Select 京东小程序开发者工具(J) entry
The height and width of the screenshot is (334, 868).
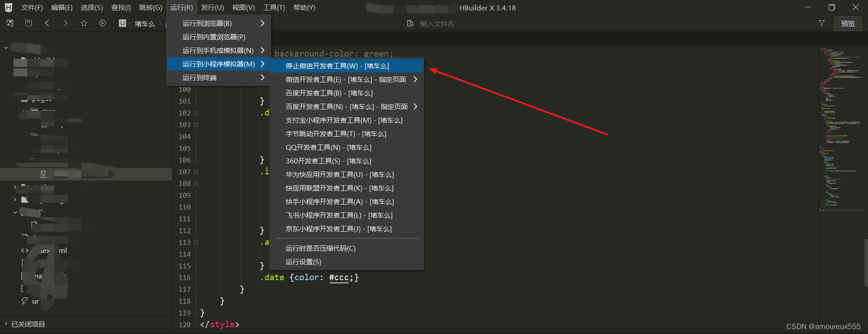347,229
